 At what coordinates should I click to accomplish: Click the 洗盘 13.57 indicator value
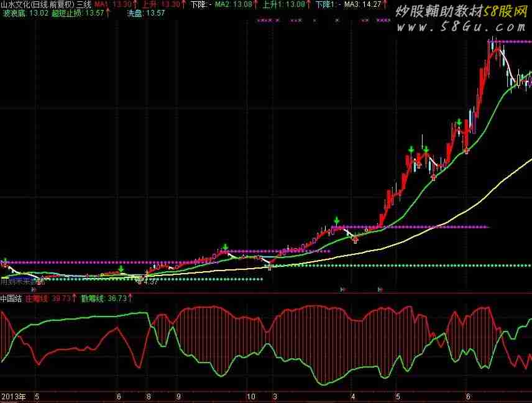pyautogui.click(x=145, y=12)
